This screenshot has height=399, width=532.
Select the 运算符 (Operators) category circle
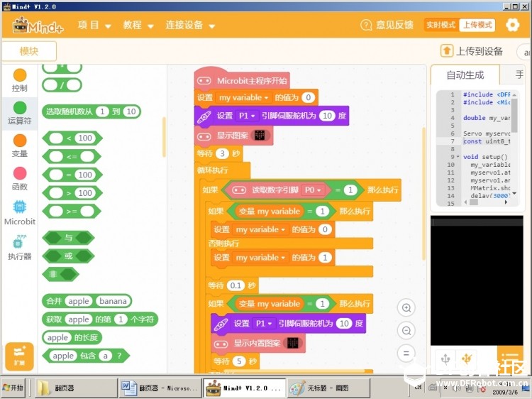click(x=20, y=108)
